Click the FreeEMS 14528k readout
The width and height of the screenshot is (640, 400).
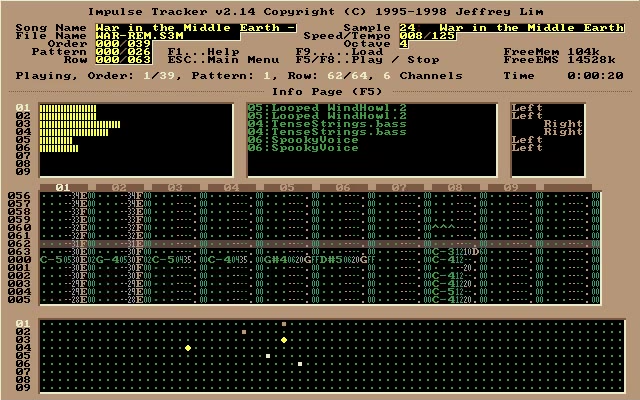coord(560,60)
